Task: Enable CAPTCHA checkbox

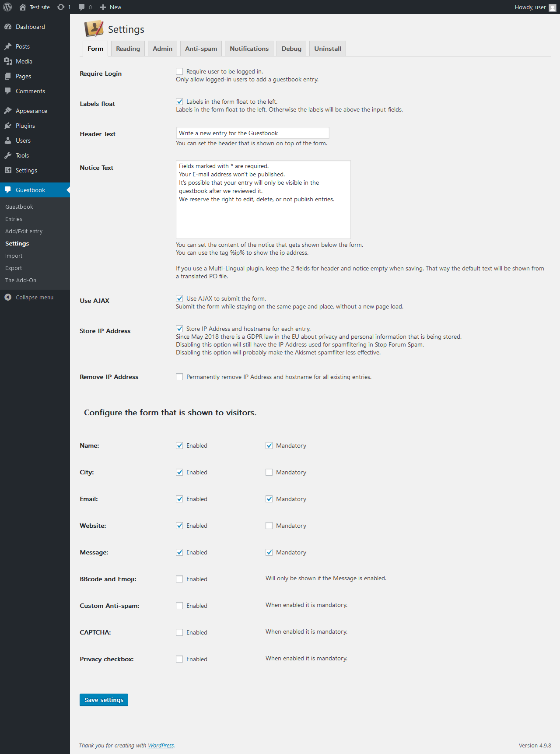Action: tap(179, 632)
